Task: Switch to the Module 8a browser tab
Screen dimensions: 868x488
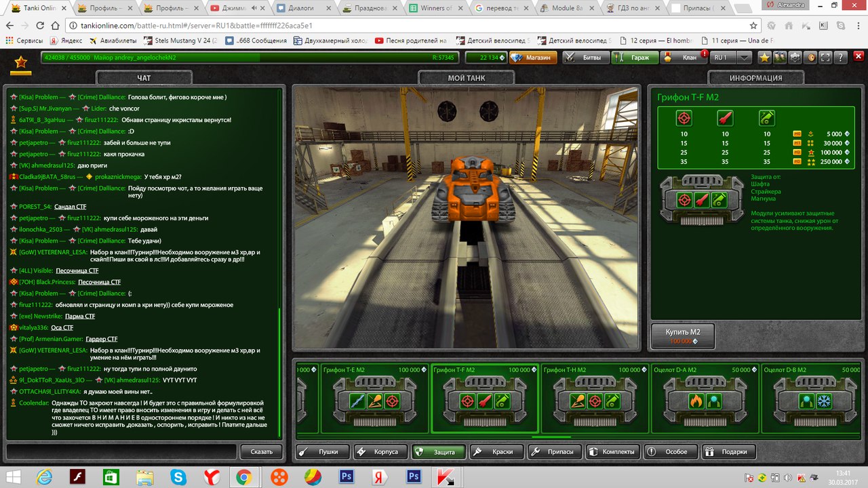Action: (568, 9)
